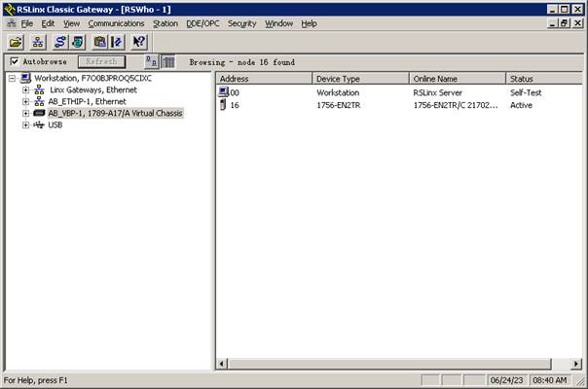Open the Station menu
Screen dimensions: 588x389
165,23
